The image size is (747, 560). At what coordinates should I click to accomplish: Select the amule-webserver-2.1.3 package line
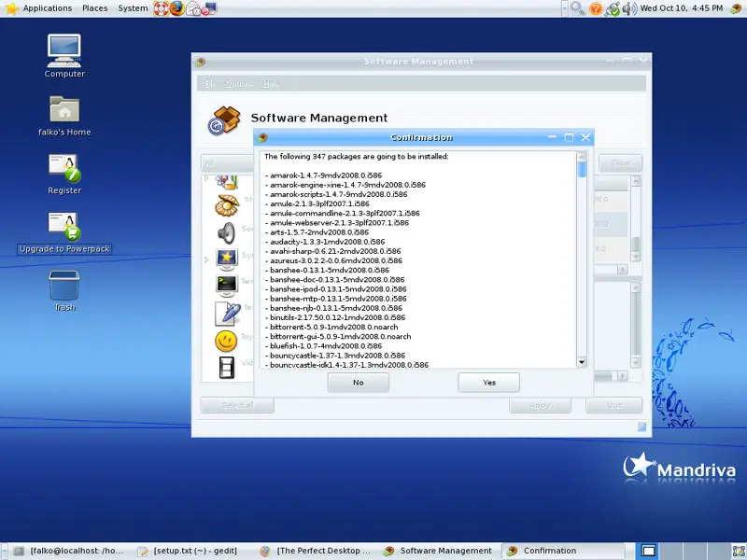[337, 222]
